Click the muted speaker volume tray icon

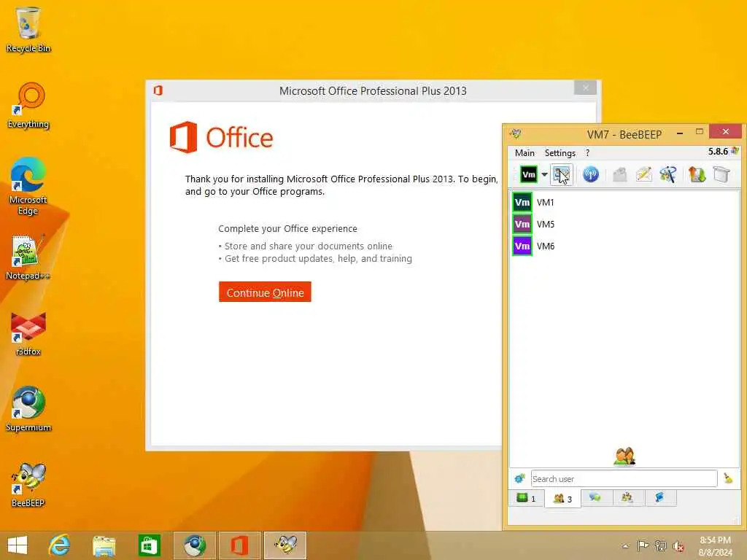[x=678, y=546]
